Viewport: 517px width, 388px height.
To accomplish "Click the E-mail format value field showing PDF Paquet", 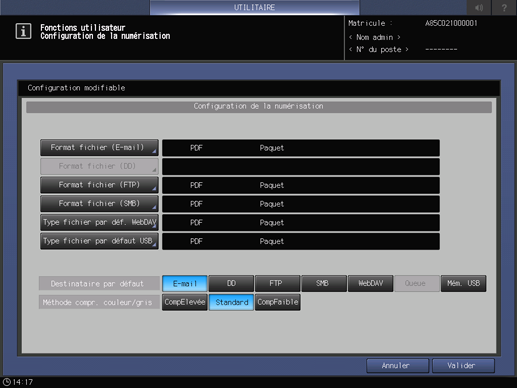I will click(x=301, y=148).
